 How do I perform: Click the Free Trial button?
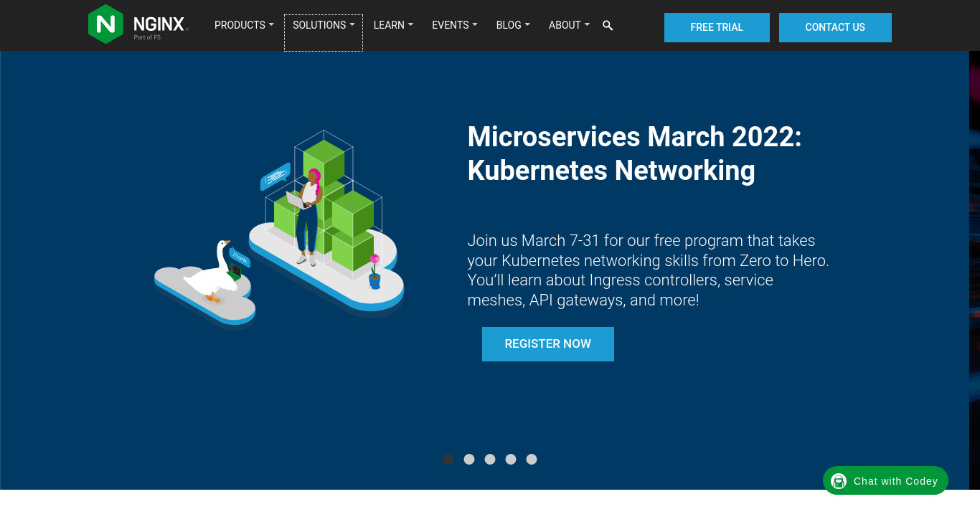click(717, 27)
